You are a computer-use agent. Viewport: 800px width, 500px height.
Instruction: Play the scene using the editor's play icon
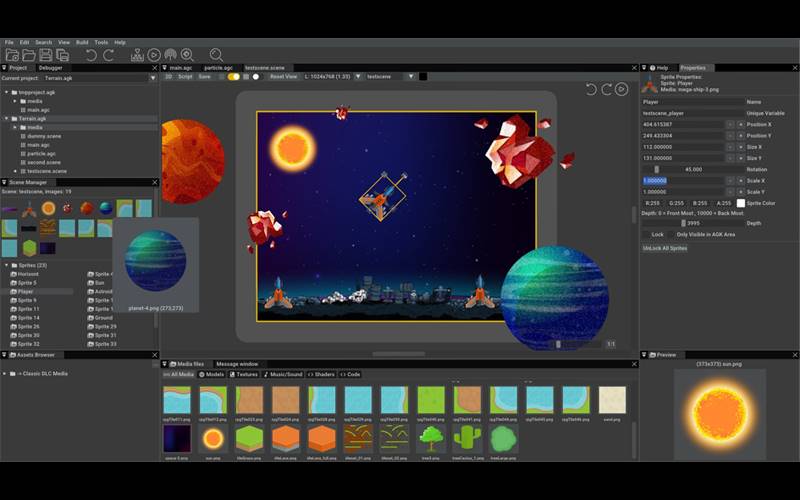click(x=621, y=89)
